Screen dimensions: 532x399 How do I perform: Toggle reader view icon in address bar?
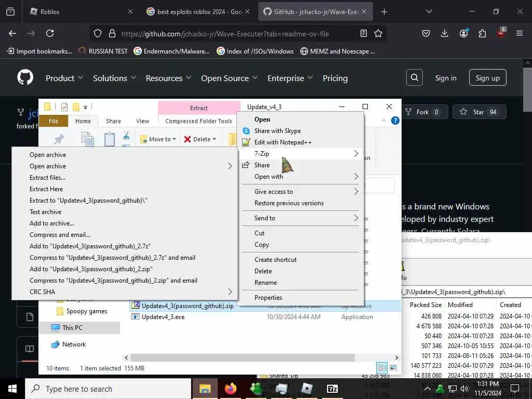pyautogui.click(x=363, y=33)
